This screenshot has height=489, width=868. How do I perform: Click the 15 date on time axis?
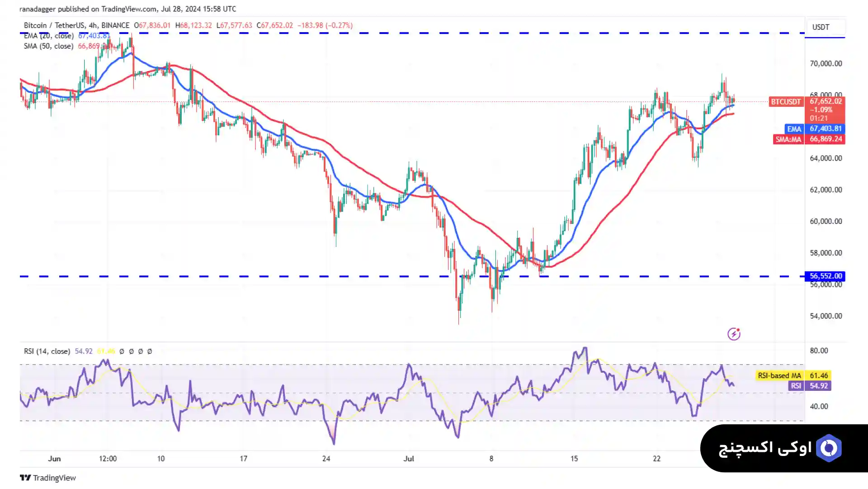(574, 459)
